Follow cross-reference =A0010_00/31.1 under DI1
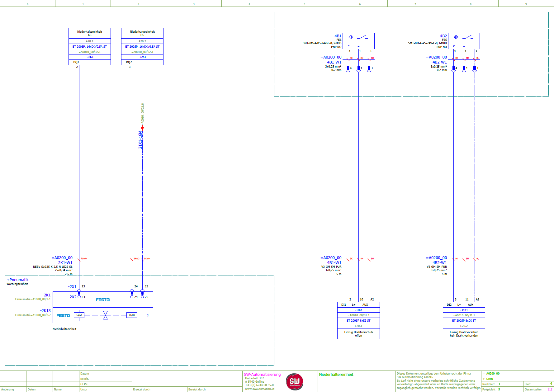This screenshot has height=392, width=554. (358, 315)
